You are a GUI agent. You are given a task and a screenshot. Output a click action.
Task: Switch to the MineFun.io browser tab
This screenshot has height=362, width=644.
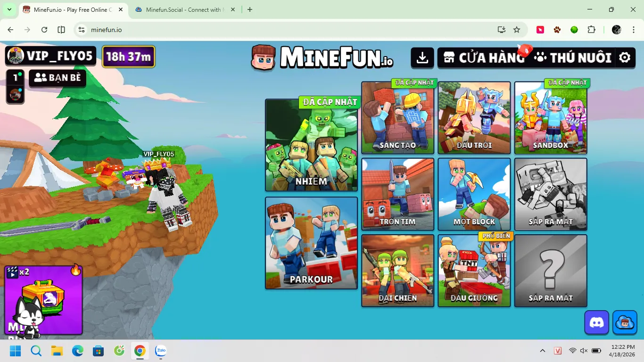[73, 9]
